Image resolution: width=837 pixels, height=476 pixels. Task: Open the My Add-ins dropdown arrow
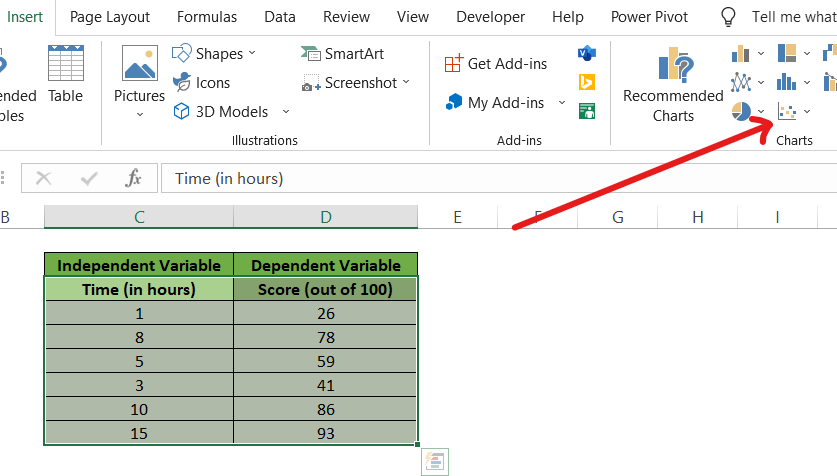tap(562, 103)
